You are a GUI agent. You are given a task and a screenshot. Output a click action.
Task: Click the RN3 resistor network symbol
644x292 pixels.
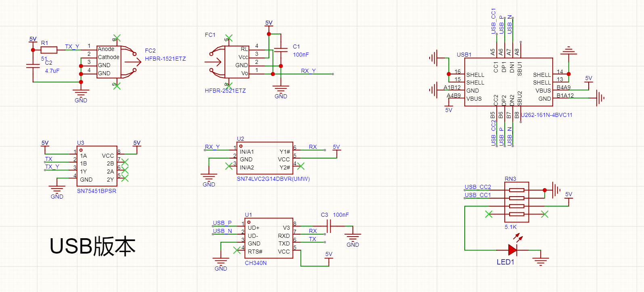pos(516,202)
